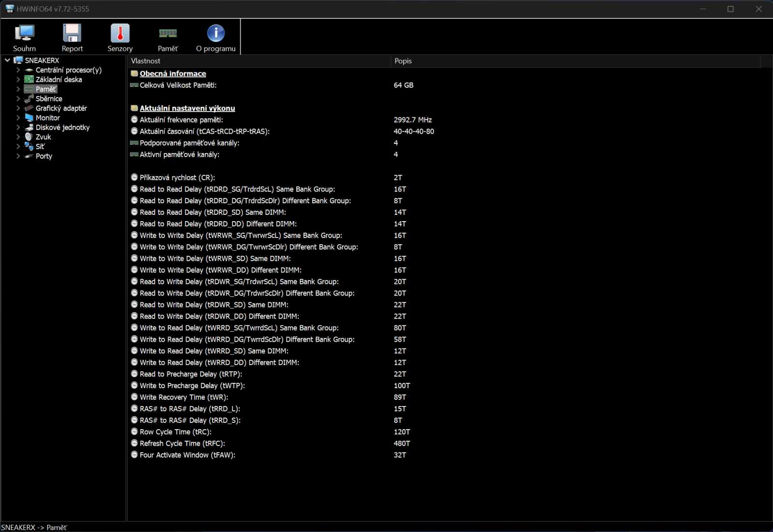Click the icon beside Refresh Cycle Time (tRFC)
Screen dimensions: 773x532
(134, 443)
